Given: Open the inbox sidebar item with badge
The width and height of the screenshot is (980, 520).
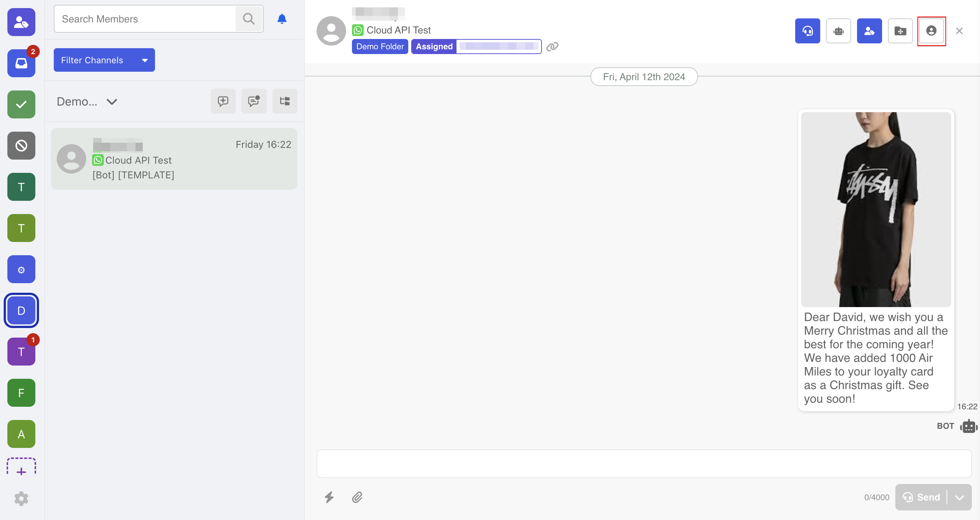Looking at the screenshot, I should click(21, 63).
